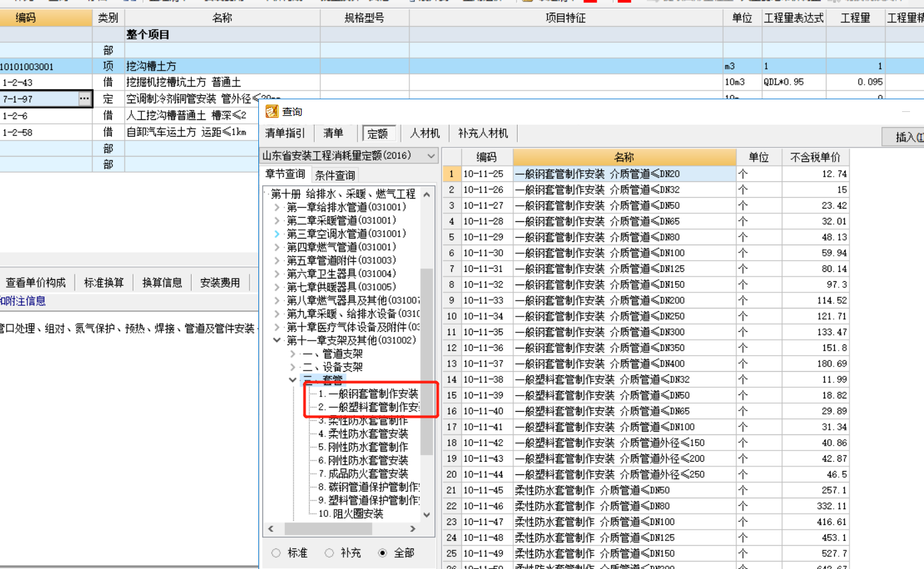Expand 第三章空调水管道 tree node
Image resolution: width=924 pixels, height=569 pixels.
click(x=278, y=234)
